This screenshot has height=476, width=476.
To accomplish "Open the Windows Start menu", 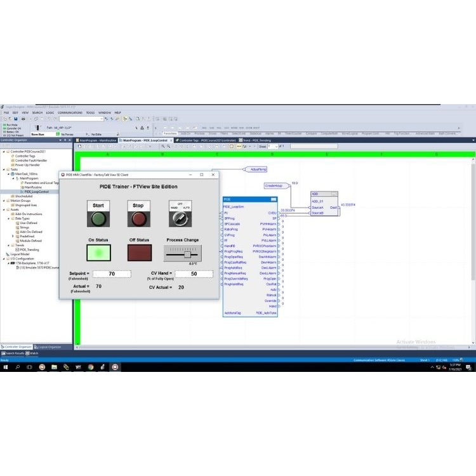I will pyautogui.click(x=6, y=367).
